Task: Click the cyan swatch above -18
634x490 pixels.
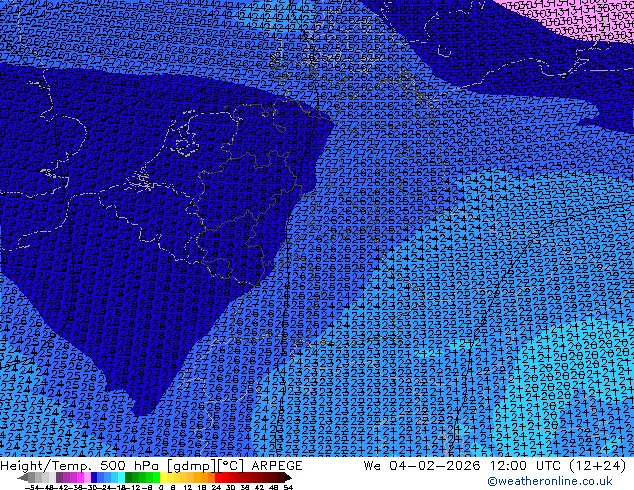Action: 121,477
